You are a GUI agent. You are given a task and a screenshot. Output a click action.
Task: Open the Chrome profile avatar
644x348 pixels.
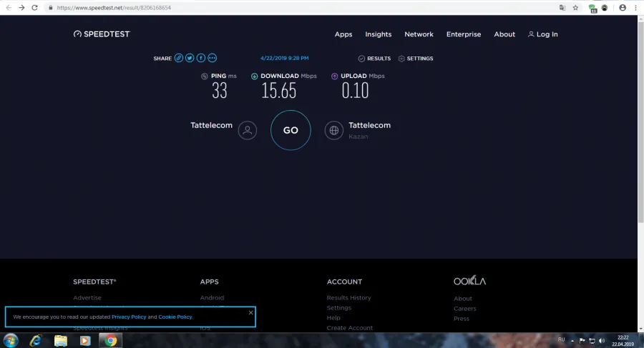[623, 7]
